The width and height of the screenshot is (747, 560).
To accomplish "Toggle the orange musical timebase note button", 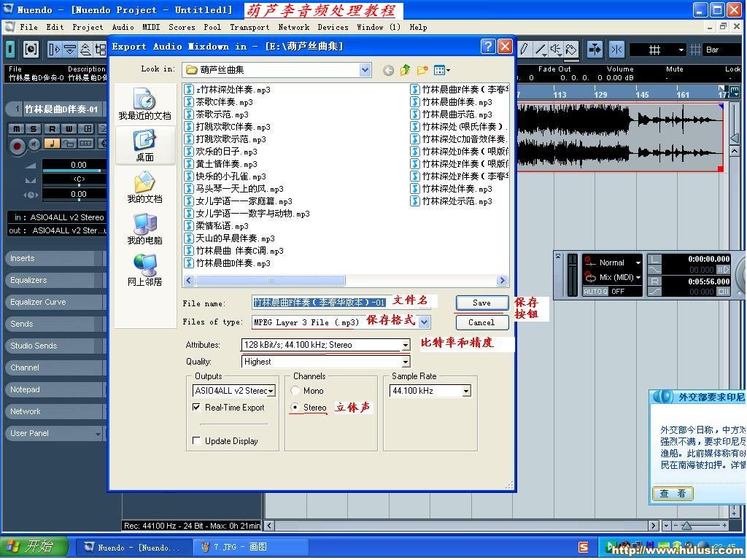I will (52, 143).
